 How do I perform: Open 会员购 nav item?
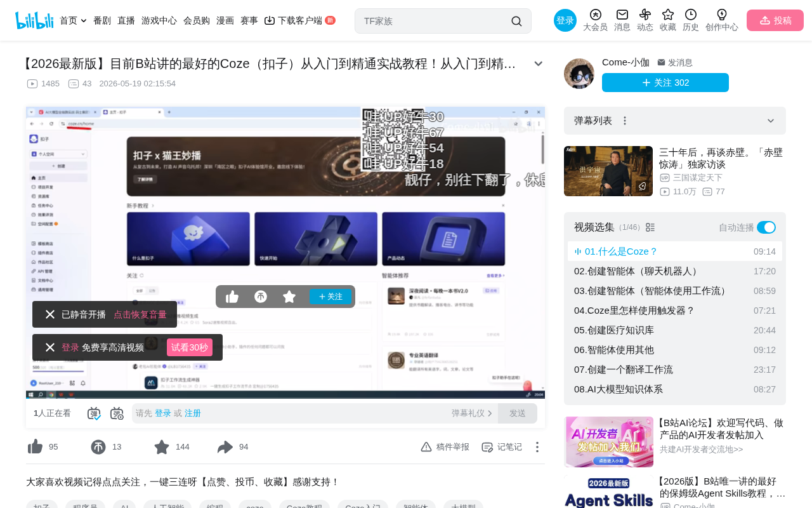197,20
